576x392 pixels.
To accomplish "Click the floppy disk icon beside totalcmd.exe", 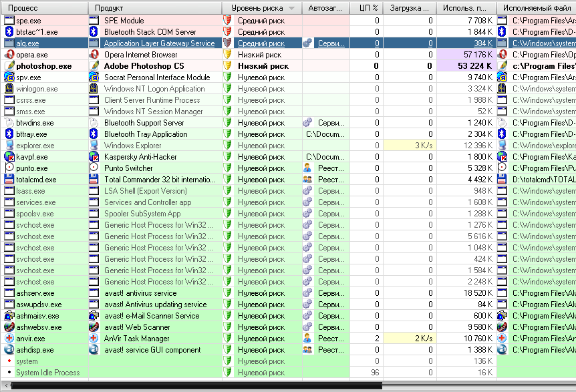I will pos(9,180).
